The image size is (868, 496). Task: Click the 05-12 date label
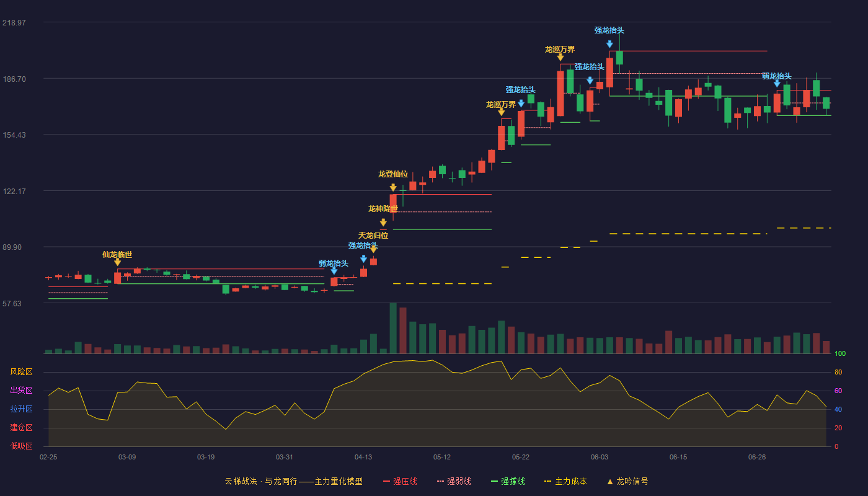click(x=442, y=457)
